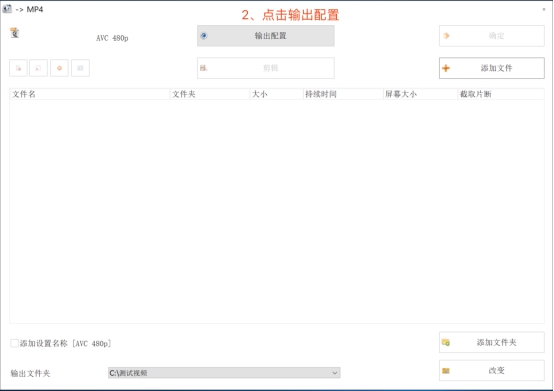Click the orange circle play icon button
The width and height of the screenshot is (554, 391).
(59, 68)
